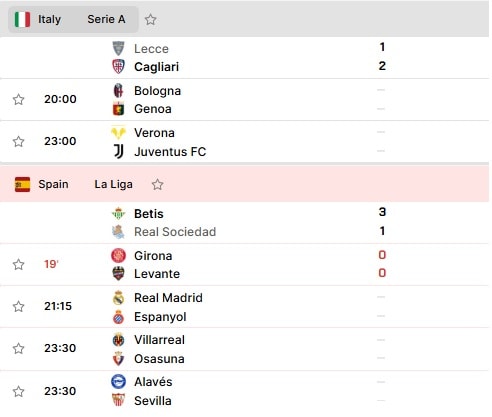
Task: Click the Italy flag icon
Action: point(22,19)
